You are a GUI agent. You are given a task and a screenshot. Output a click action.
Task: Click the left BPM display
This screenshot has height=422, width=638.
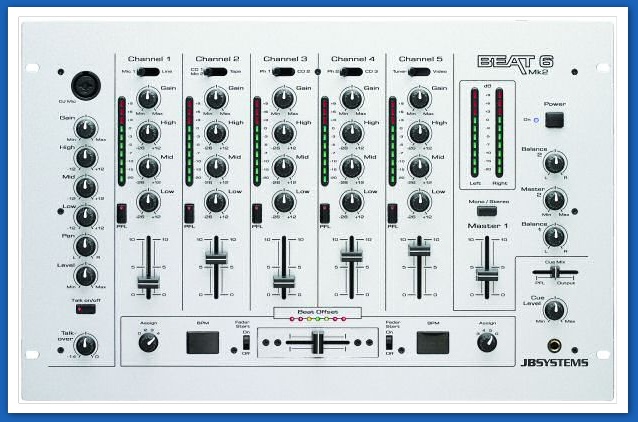coord(203,342)
